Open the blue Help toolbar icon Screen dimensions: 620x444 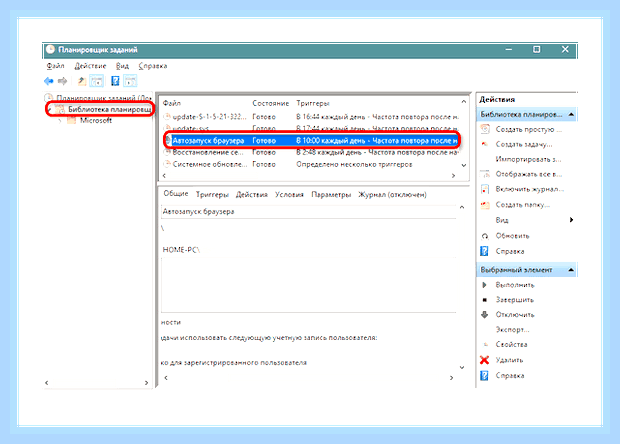pyautogui.click(x=115, y=81)
